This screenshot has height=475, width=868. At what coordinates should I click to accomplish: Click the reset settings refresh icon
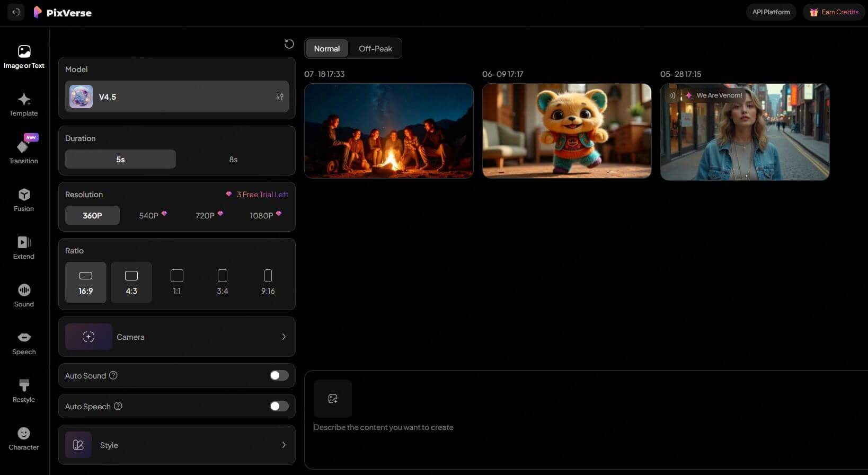click(x=289, y=44)
